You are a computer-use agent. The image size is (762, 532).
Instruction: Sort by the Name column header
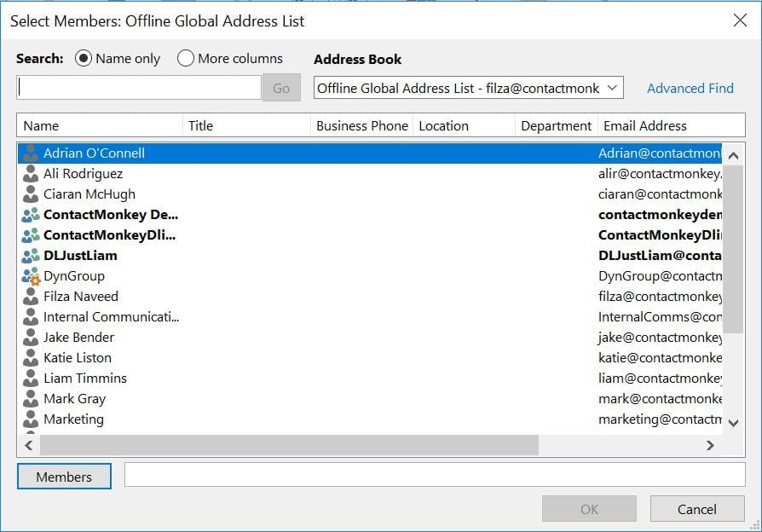pos(100,125)
